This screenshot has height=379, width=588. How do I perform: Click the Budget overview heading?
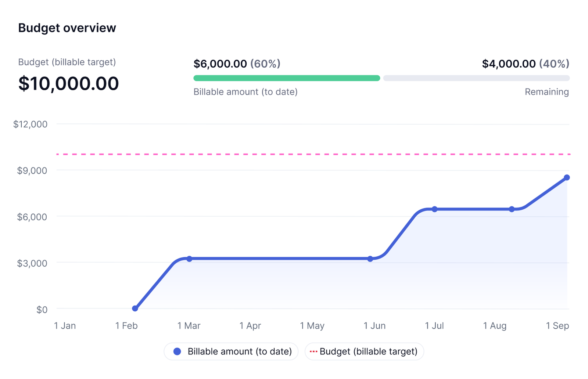pyautogui.click(x=67, y=28)
